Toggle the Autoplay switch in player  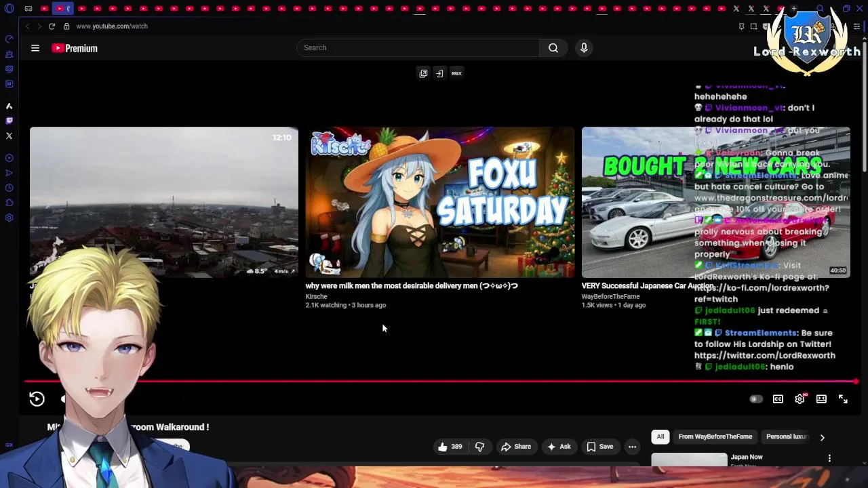[756, 399]
